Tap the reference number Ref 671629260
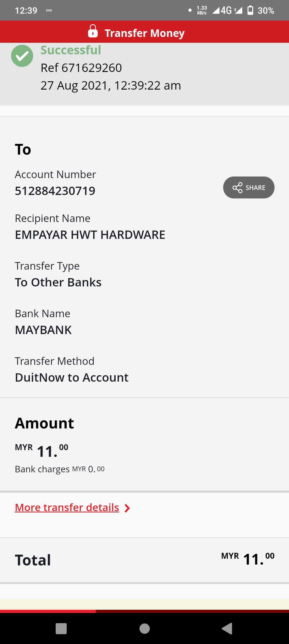This screenshot has height=644, width=289. (81, 68)
